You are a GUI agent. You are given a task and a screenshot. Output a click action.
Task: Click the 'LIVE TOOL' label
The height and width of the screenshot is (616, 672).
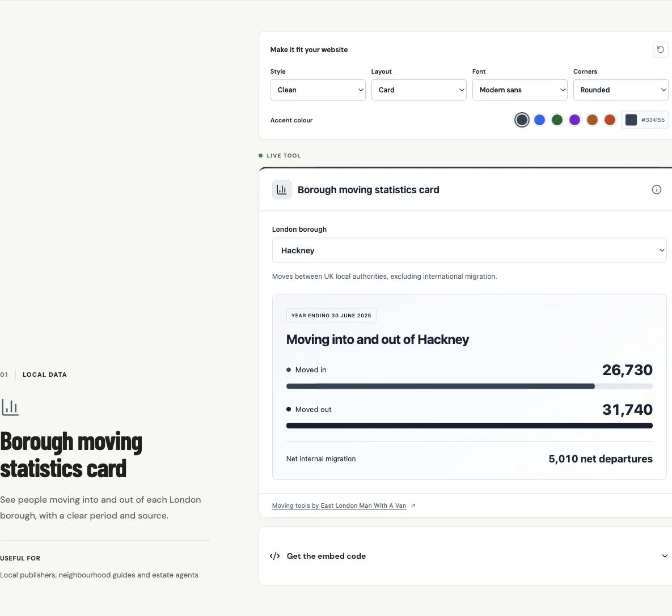[284, 155]
